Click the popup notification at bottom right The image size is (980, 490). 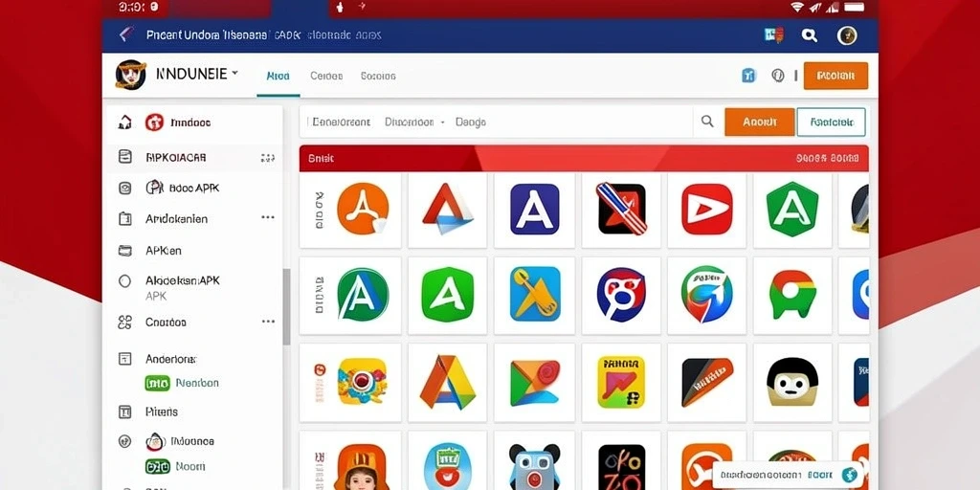pos(788,475)
